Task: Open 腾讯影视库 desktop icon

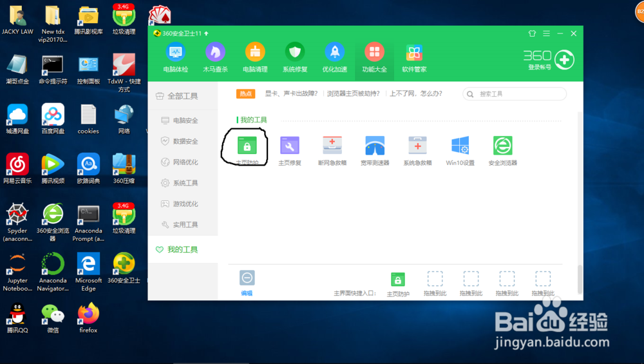Action: click(88, 20)
